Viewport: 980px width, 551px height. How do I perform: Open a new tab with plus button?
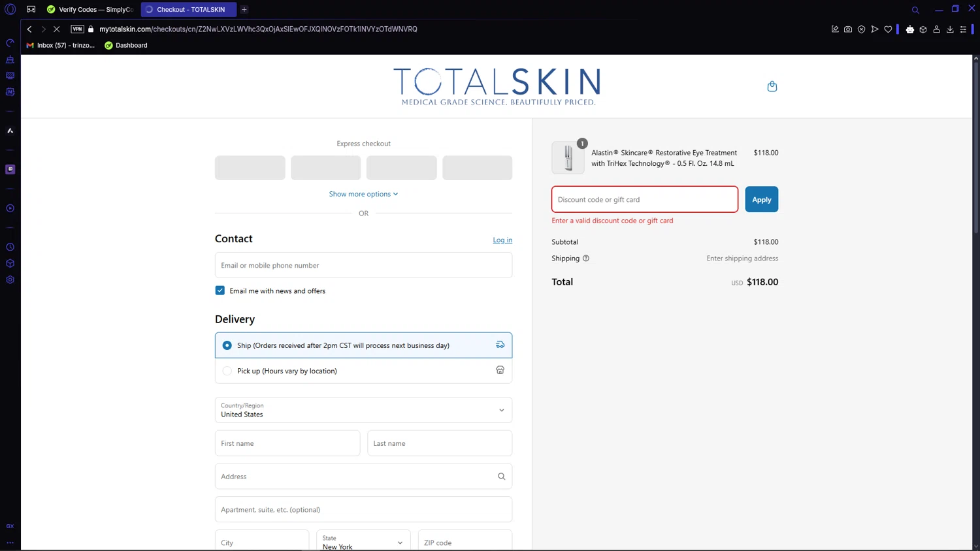click(244, 9)
